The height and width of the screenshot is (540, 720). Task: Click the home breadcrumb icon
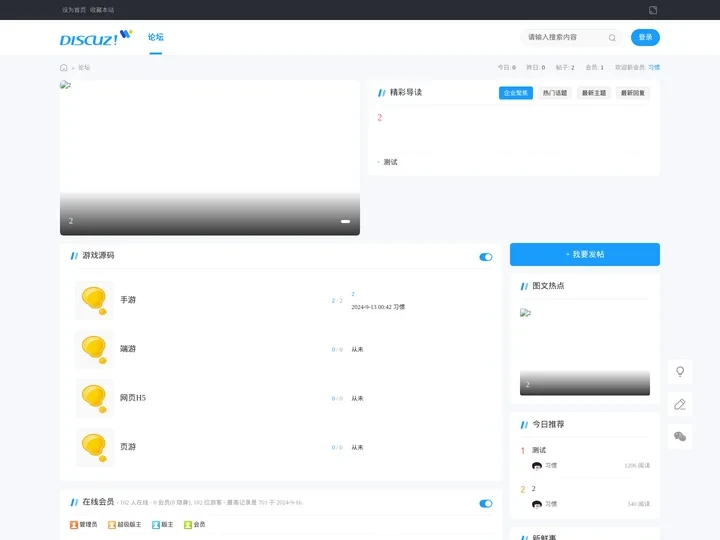point(64,68)
